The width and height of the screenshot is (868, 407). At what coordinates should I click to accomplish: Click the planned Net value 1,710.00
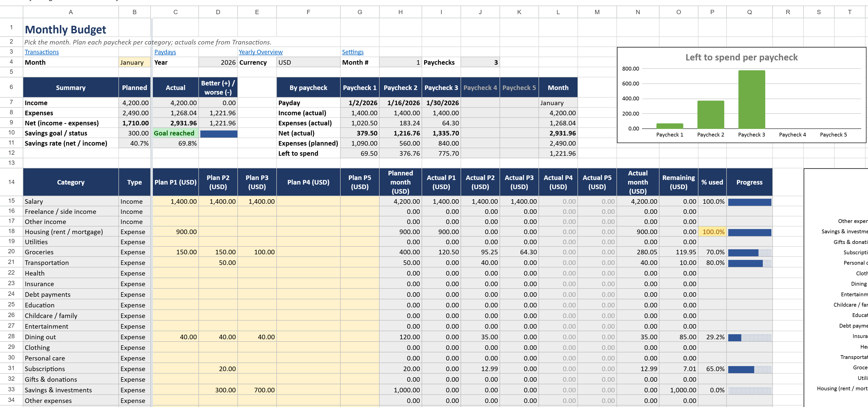[134, 123]
